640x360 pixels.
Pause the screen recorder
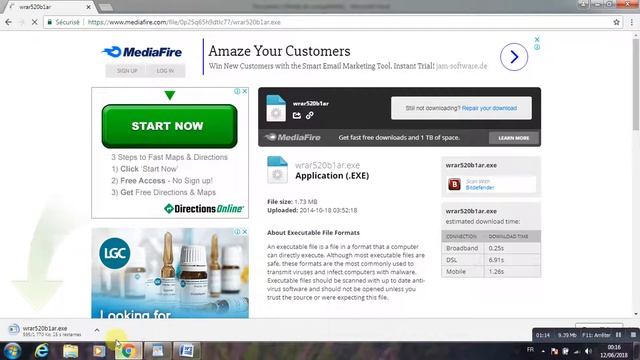pyautogui.click(x=619, y=335)
